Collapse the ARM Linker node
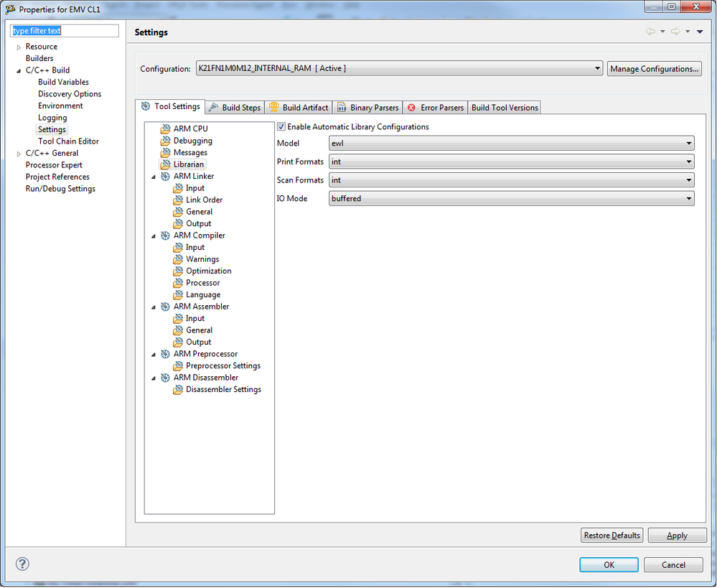The image size is (717, 588). tap(154, 177)
